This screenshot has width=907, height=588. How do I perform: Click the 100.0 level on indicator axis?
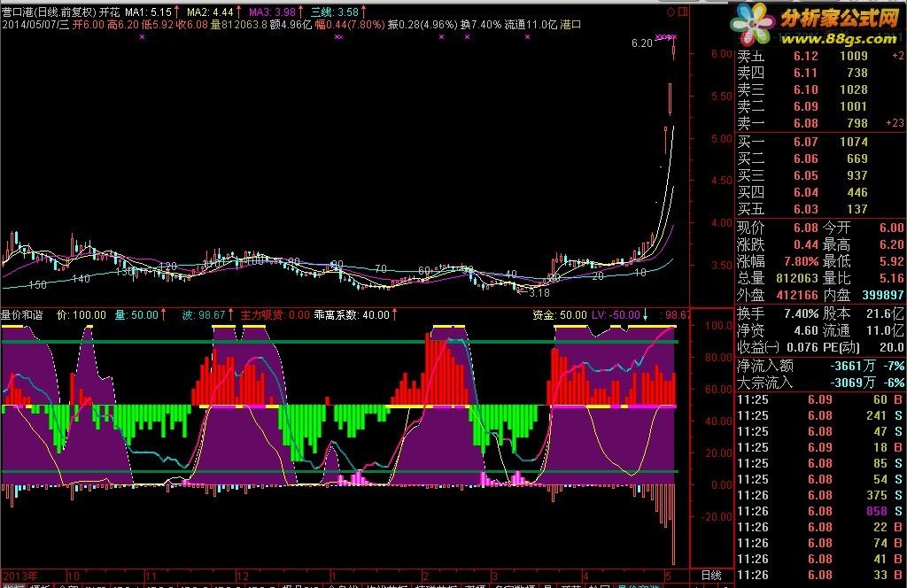[718, 326]
